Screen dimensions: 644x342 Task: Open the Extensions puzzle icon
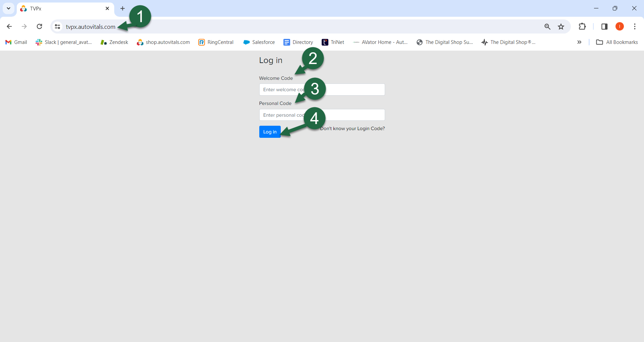pos(582,26)
